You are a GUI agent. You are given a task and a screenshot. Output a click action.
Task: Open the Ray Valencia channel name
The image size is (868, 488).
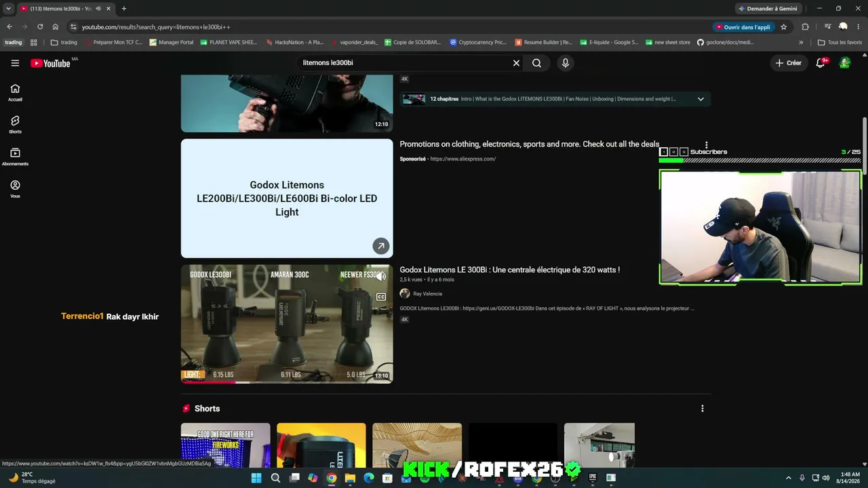tap(428, 294)
